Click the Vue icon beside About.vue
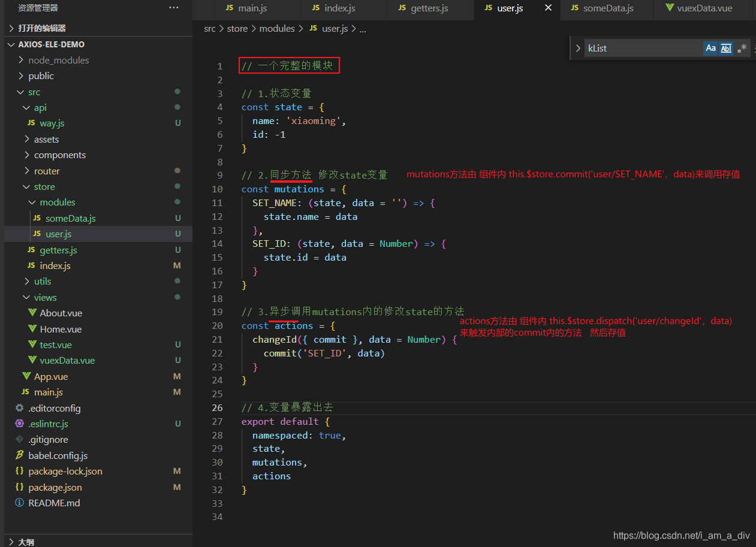 point(32,313)
